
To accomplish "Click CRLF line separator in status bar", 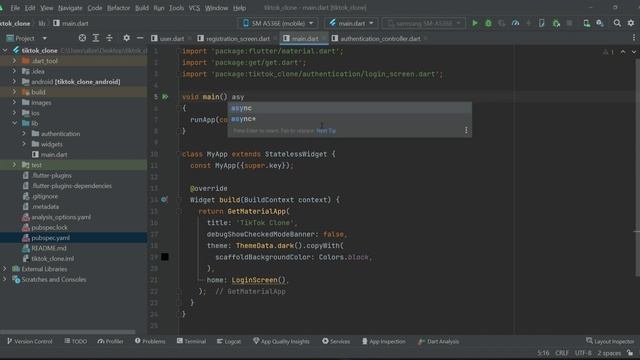I will [562, 353].
